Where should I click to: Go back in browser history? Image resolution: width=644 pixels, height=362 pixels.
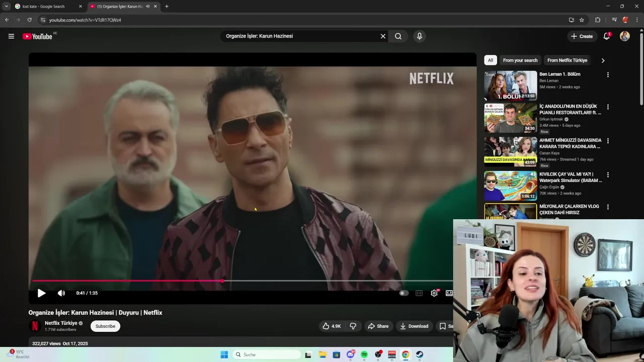tap(7, 20)
